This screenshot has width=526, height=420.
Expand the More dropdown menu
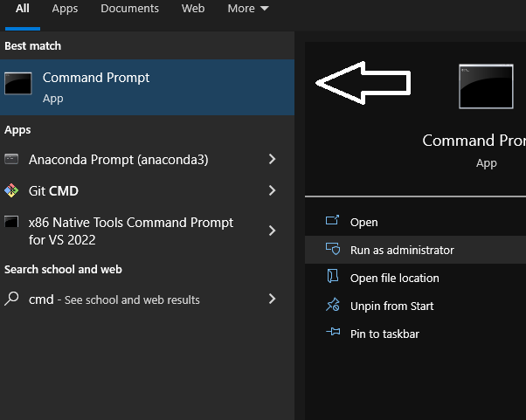(248, 9)
